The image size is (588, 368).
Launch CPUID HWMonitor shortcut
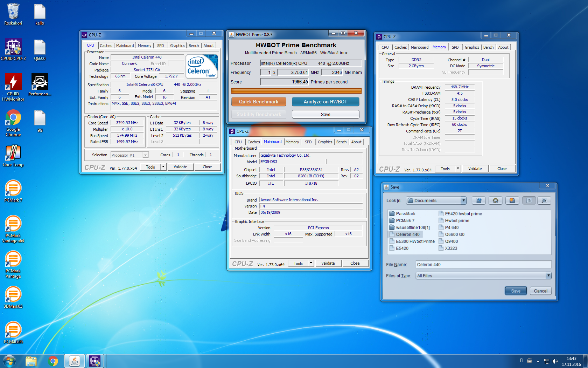tap(13, 87)
